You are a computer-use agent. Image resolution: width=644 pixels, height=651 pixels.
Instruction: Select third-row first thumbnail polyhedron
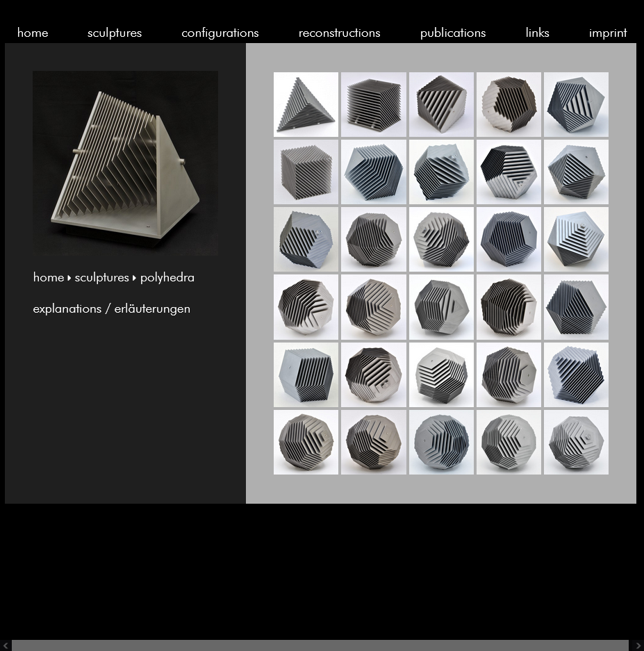(x=306, y=240)
